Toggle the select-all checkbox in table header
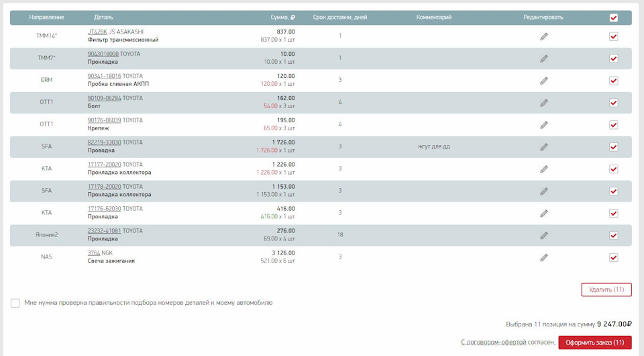 coord(613,17)
